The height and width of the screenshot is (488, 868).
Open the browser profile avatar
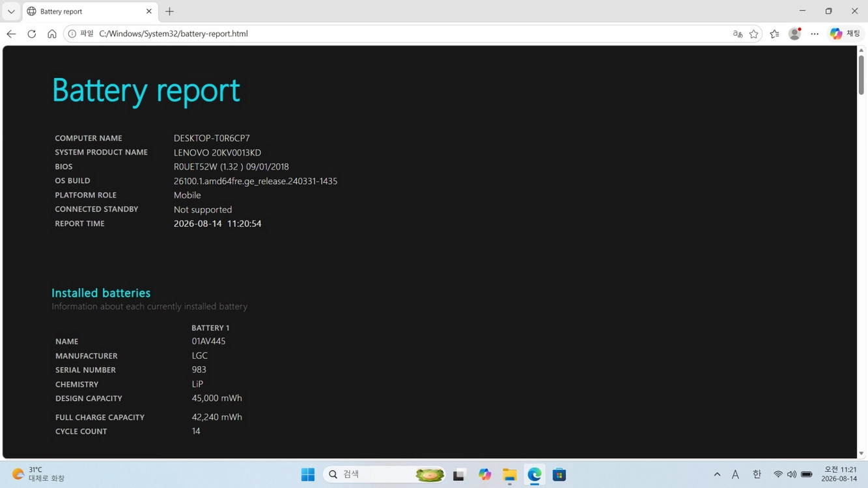coord(794,34)
